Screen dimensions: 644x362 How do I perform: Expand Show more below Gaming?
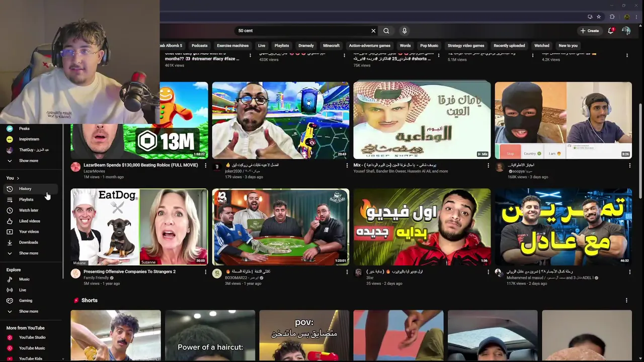coord(31,311)
